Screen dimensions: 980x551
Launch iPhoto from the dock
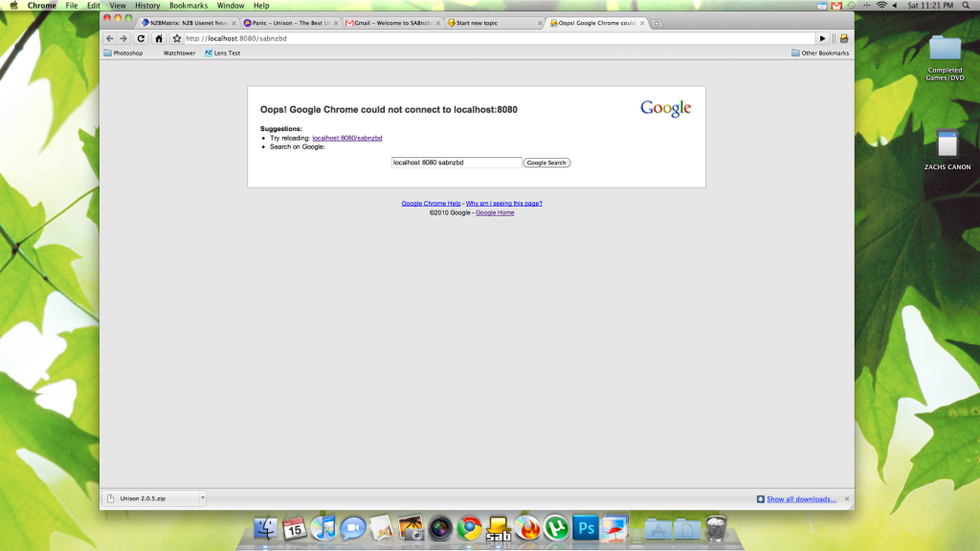[411, 528]
